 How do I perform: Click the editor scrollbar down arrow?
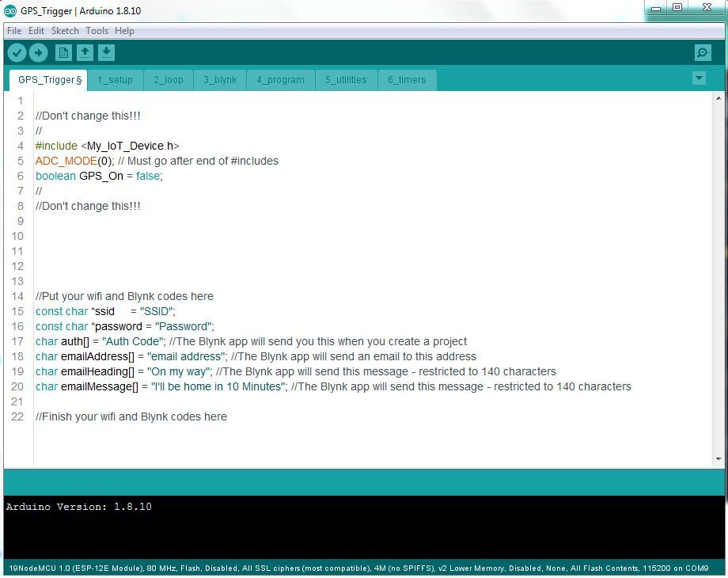pyautogui.click(x=719, y=459)
